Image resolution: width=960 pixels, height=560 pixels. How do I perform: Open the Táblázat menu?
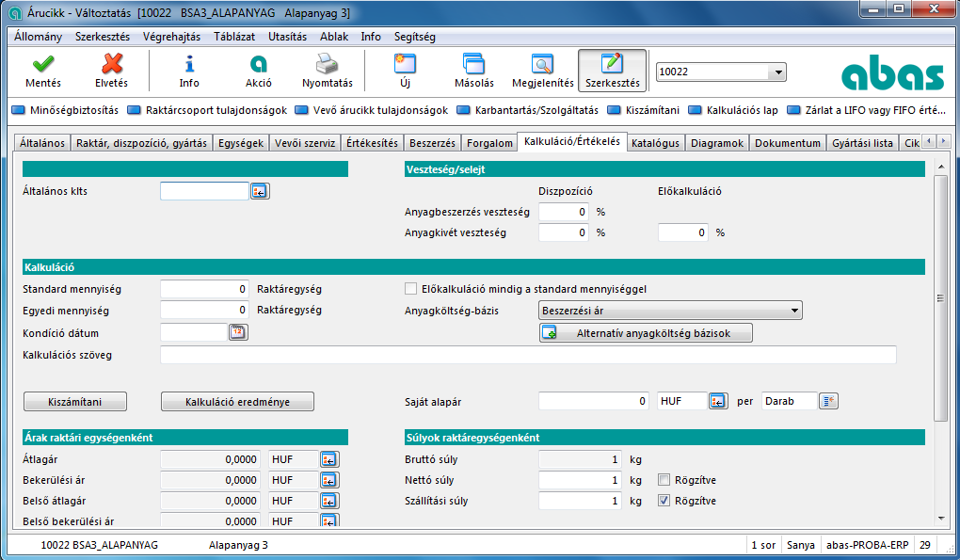233,37
